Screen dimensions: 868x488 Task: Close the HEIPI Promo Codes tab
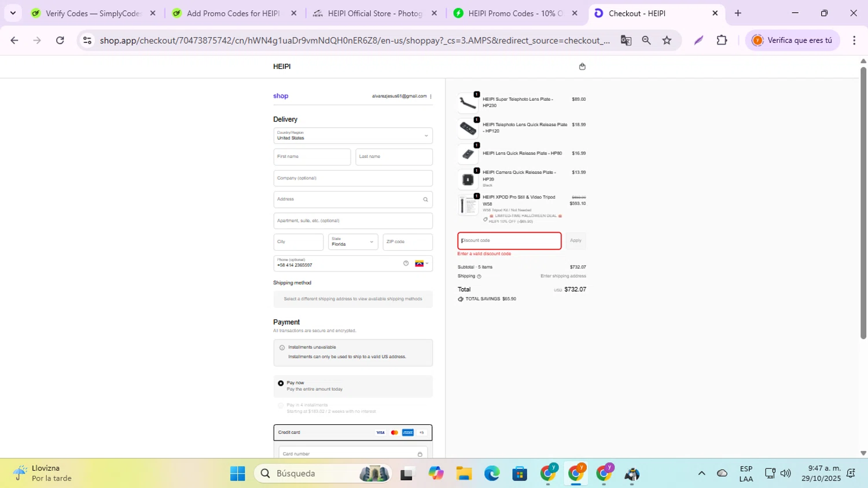coord(574,13)
